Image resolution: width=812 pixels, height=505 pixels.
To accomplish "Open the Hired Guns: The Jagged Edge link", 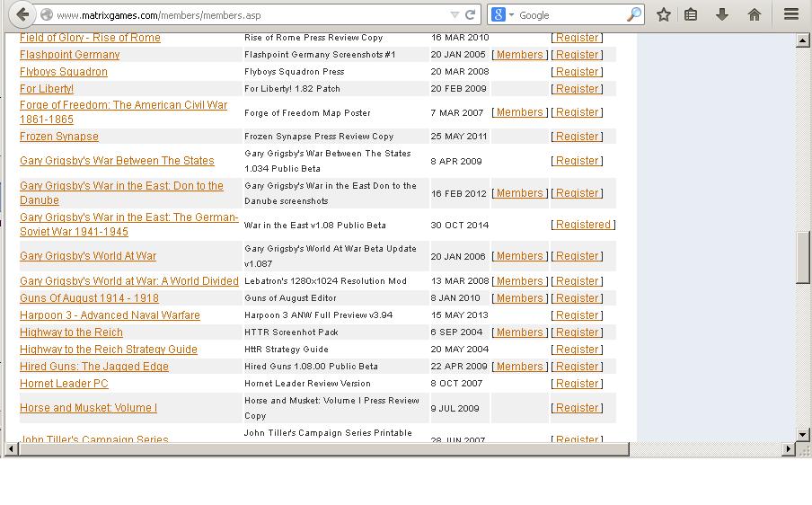I will [x=94, y=367].
